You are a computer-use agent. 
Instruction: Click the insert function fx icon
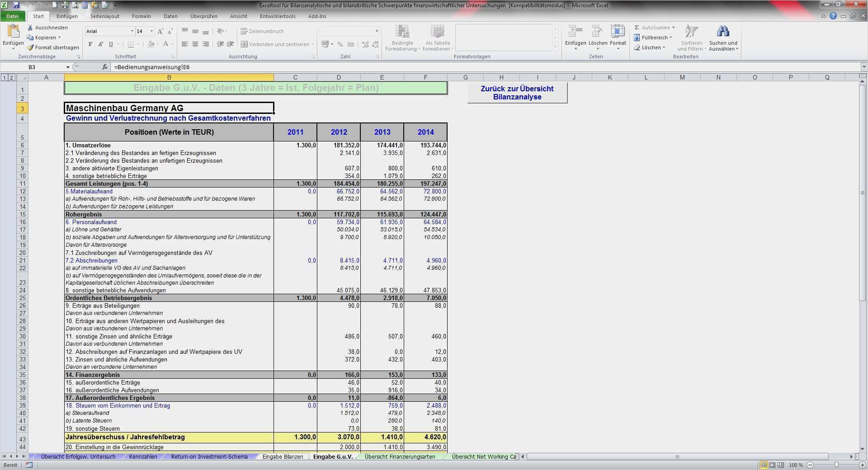click(x=105, y=67)
